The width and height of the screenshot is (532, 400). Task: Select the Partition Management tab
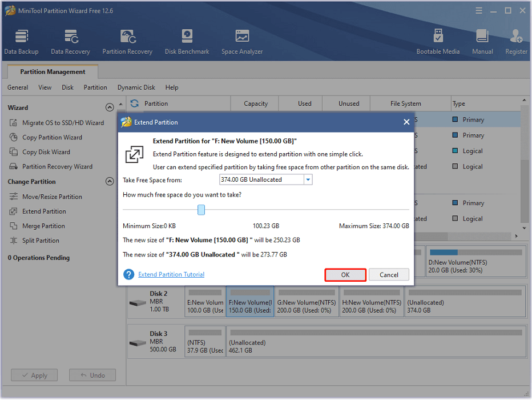tap(53, 71)
